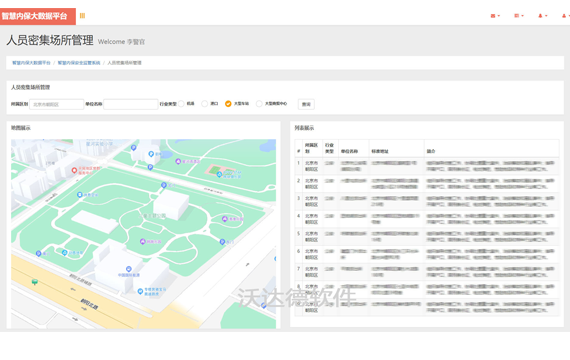Viewport: 570px width, 360px height.
Task: Open the envelope messages icon in header
Action: pyautogui.click(x=493, y=16)
